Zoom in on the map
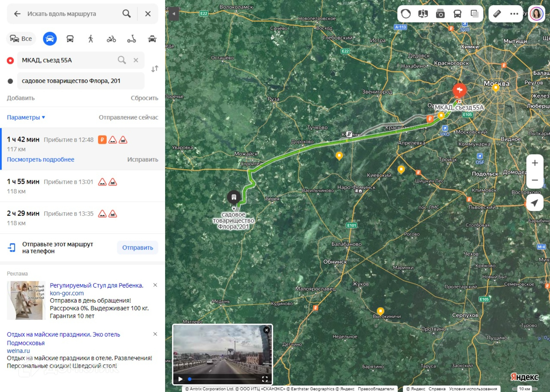This screenshot has height=392, width=550. pyautogui.click(x=535, y=163)
